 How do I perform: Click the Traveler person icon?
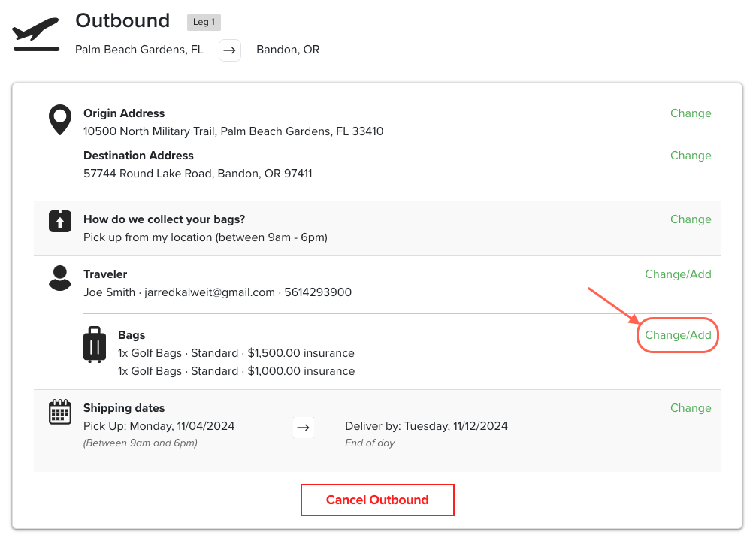click(x=60, y=278)
